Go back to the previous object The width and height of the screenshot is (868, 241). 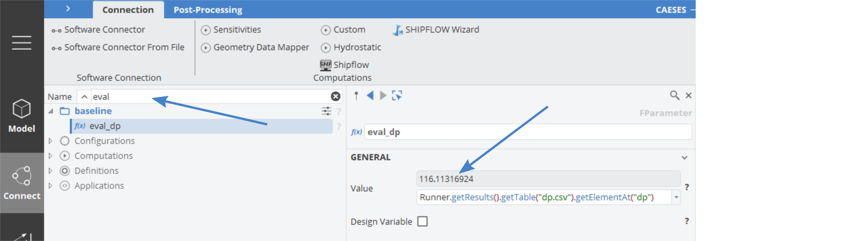coord(370,95)
